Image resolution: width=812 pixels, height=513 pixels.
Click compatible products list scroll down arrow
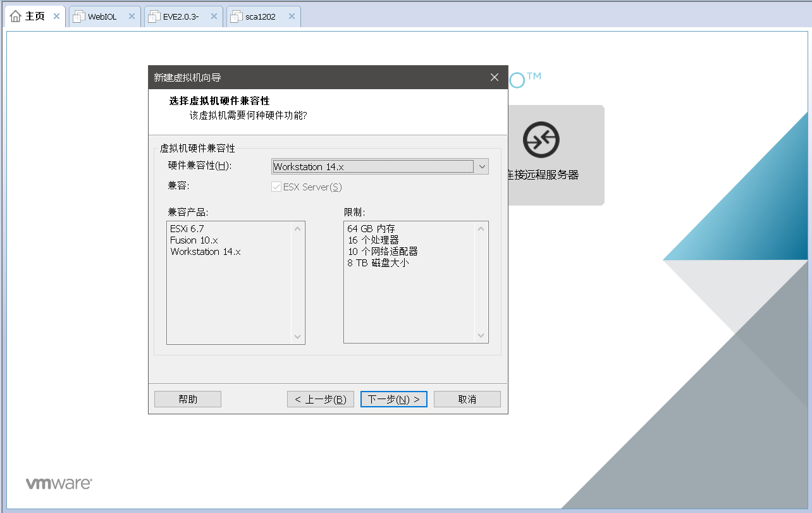pos(298,337)
